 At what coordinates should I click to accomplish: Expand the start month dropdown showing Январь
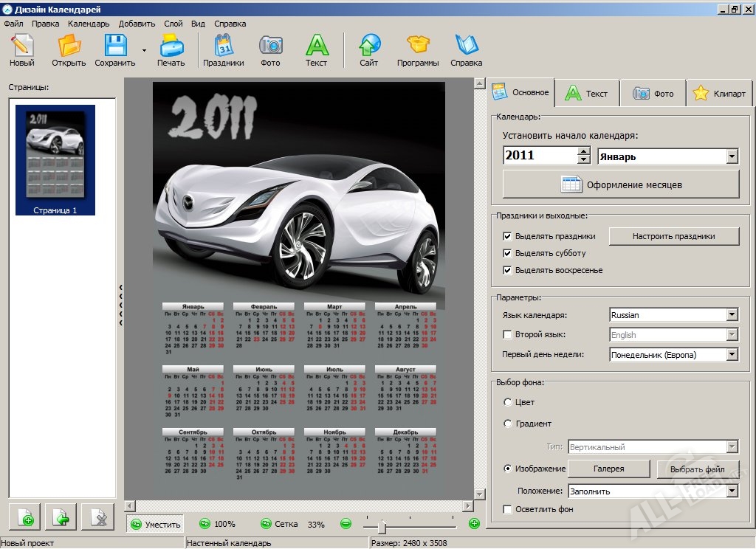[x=732, y=156]
